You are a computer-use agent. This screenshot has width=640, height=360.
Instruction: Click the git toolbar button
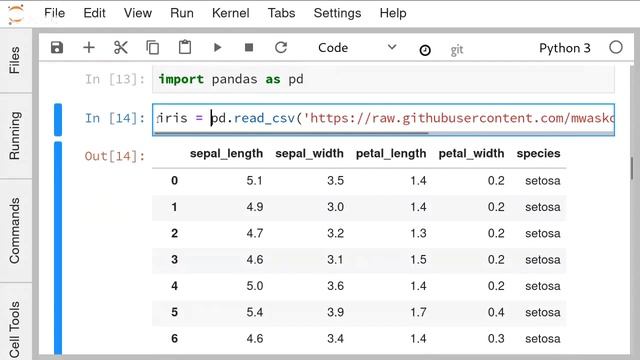click(457, 50)
